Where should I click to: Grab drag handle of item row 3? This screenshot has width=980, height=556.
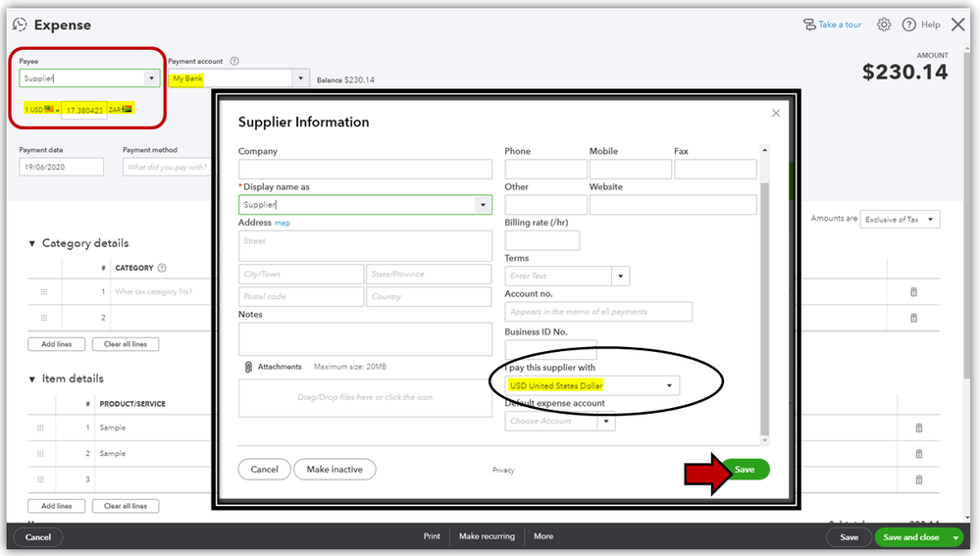[40, 480]
